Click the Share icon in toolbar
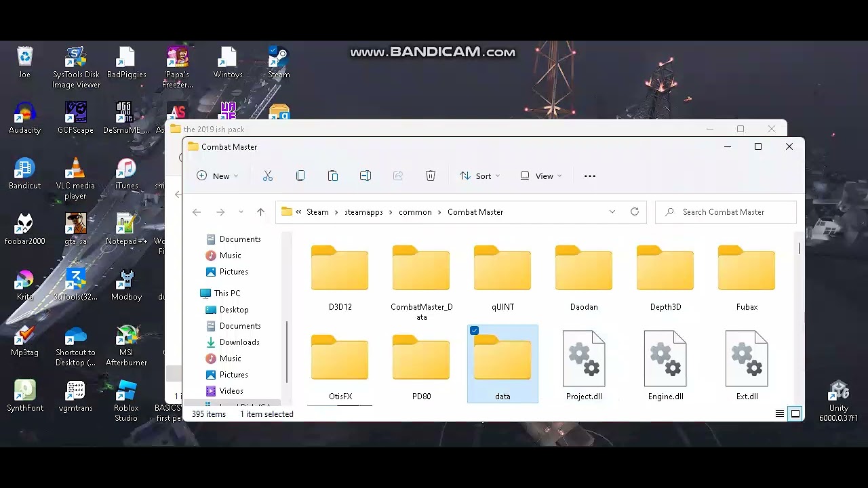Screen dimensions: 868x488 [x=398, y=176]
